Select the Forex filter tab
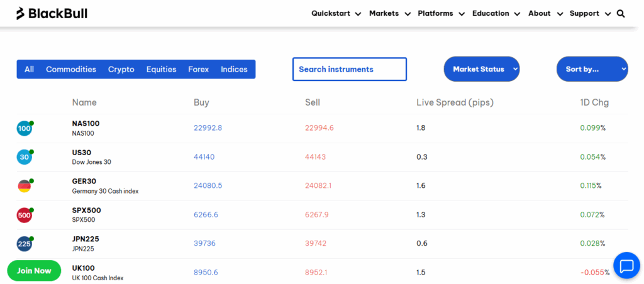Viewport: 644px width, 284px height. (x=199, y=69)
